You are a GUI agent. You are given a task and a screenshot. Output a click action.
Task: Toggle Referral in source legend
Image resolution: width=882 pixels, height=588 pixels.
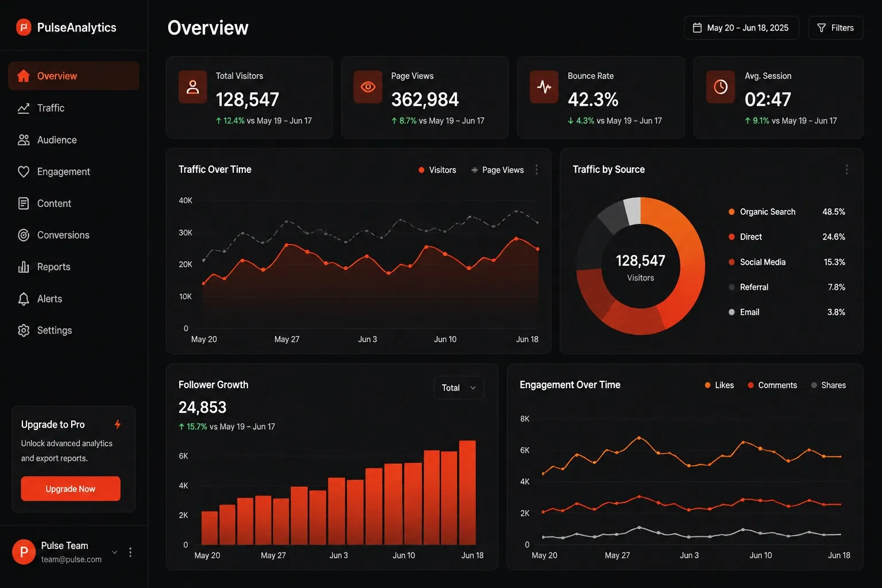(748, 287)
